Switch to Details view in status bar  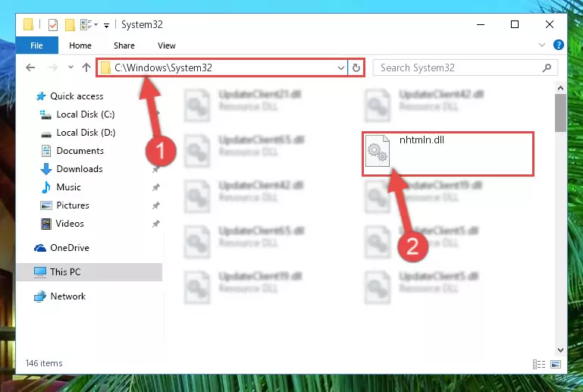(539, 364)
